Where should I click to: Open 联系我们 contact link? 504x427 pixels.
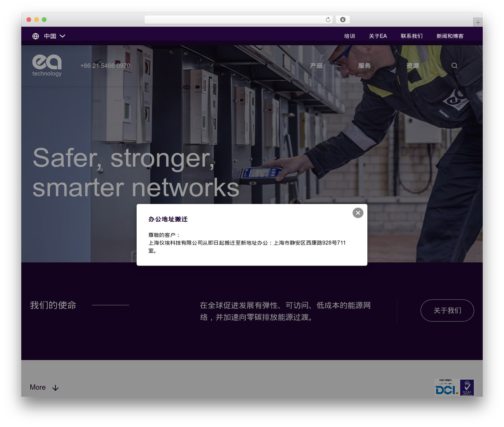click(x=411, y=36)
